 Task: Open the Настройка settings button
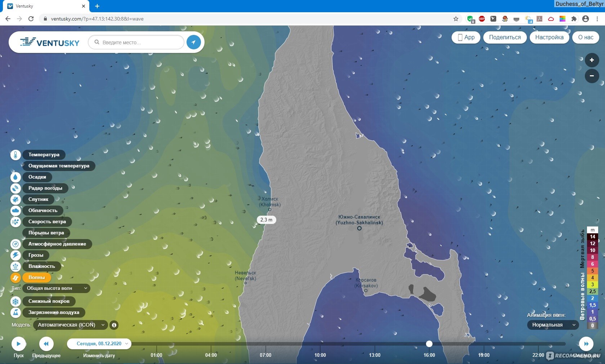pyautogui.click(x=549, y=37)
